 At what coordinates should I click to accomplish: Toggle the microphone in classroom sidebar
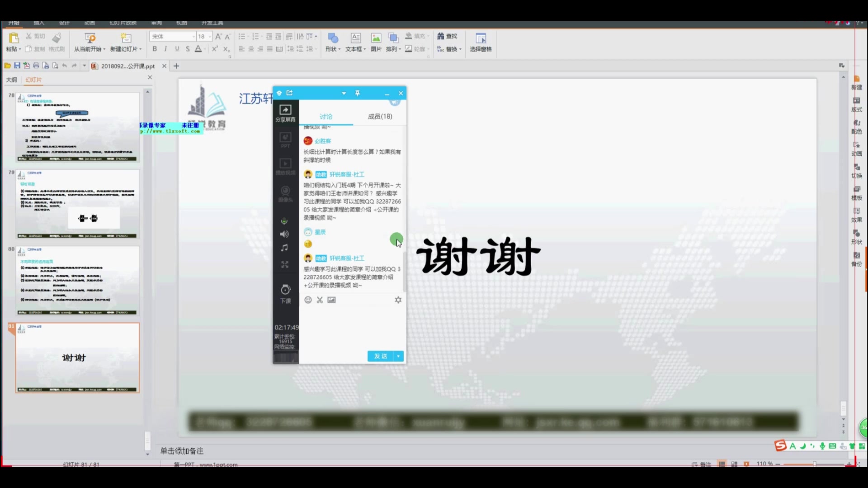[x=284, y=221]
